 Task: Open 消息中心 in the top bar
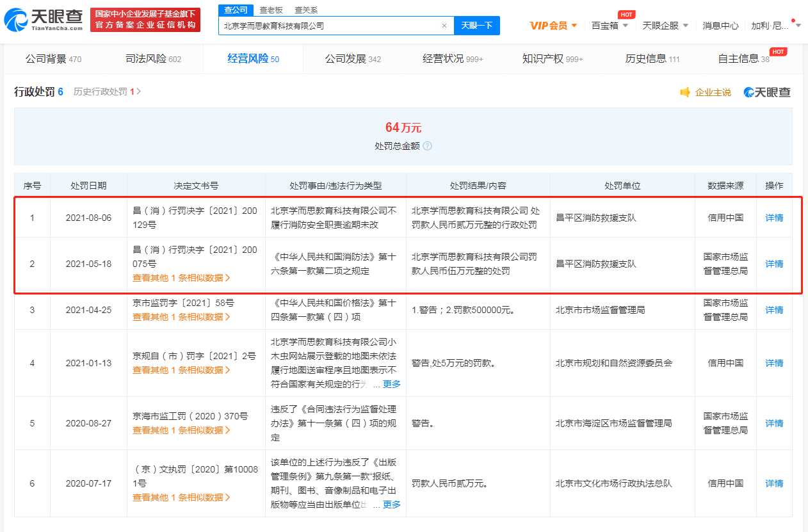pyautogui.click(x=720, y=26)
